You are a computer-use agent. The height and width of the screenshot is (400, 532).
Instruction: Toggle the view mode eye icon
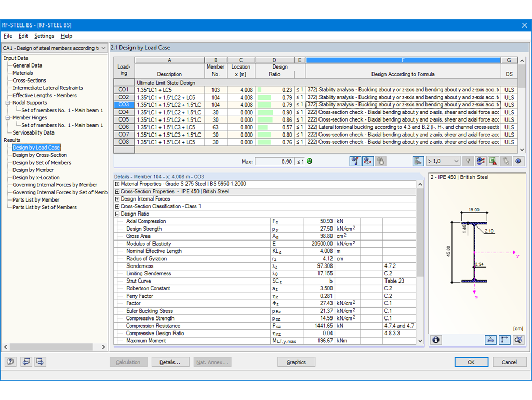[x=518, y=161]
